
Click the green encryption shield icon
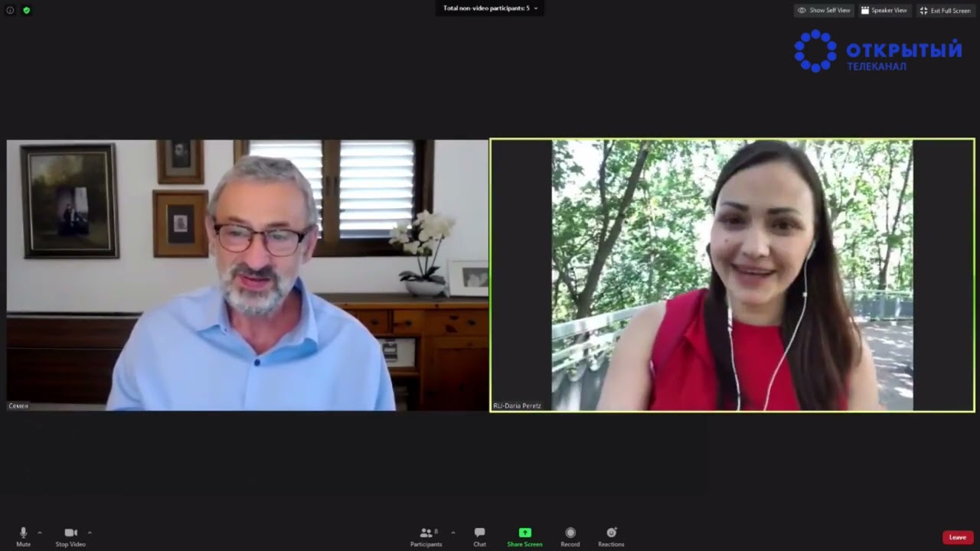coord(27,10)
